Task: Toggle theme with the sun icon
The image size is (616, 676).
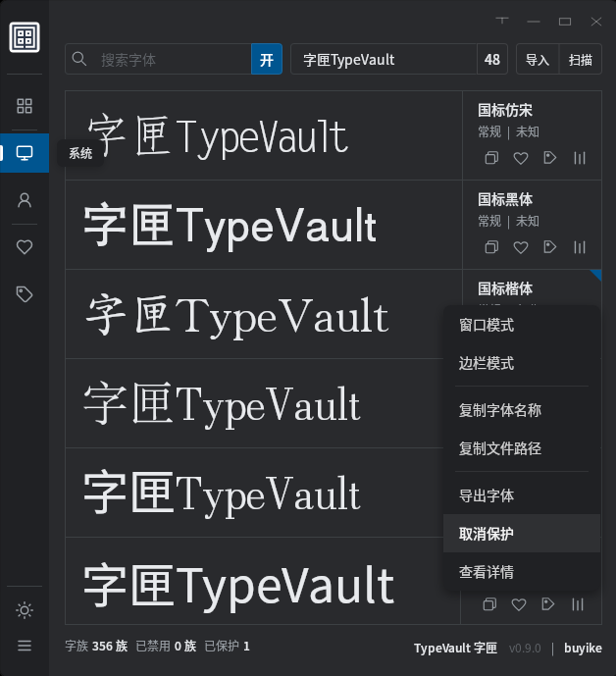Action: click(25, 610)
